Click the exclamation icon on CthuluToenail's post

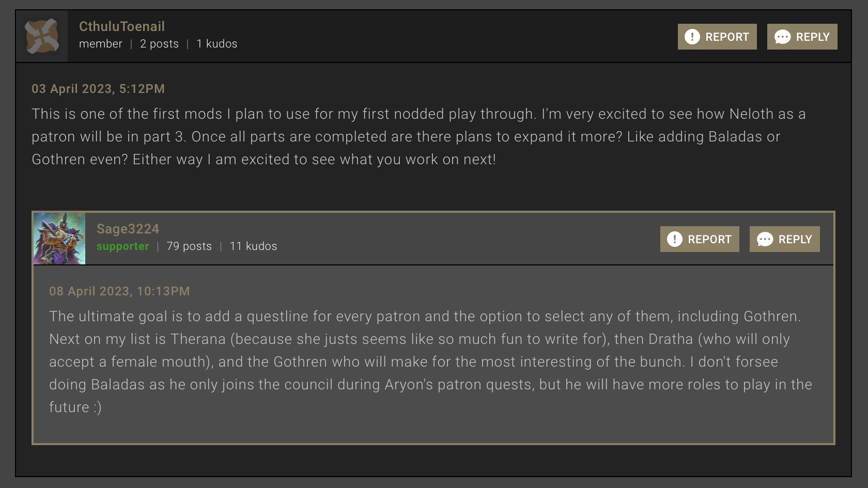692,37
